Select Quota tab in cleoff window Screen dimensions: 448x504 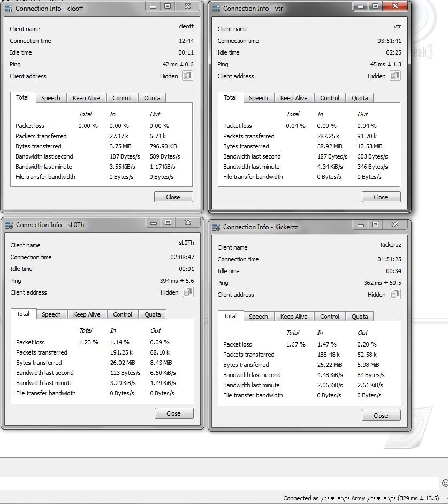tap(152, 98)
